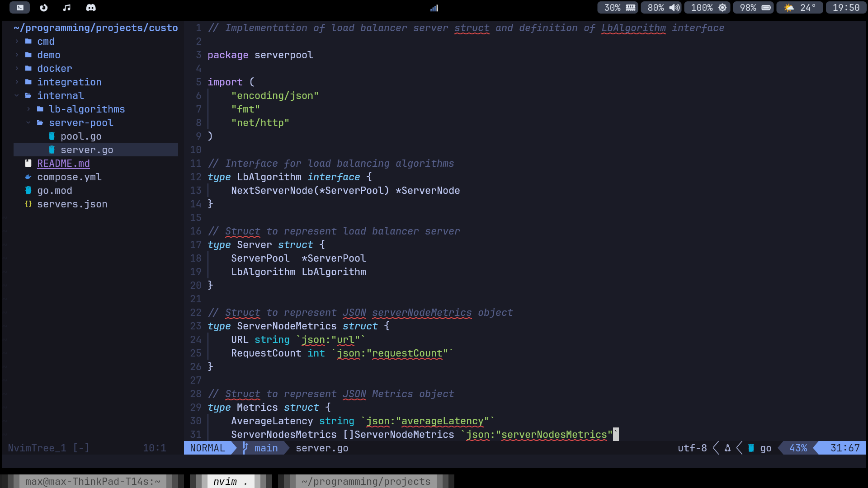Click the brightness indicator showing 100%
Image resolution: width=868 pixels, height=488 pixels.
708,8
